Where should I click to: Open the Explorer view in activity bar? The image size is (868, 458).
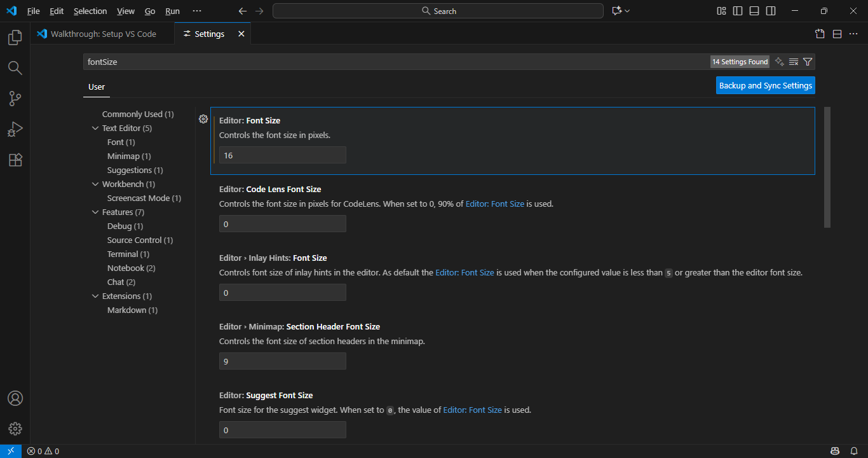click(x=15, y=38)
